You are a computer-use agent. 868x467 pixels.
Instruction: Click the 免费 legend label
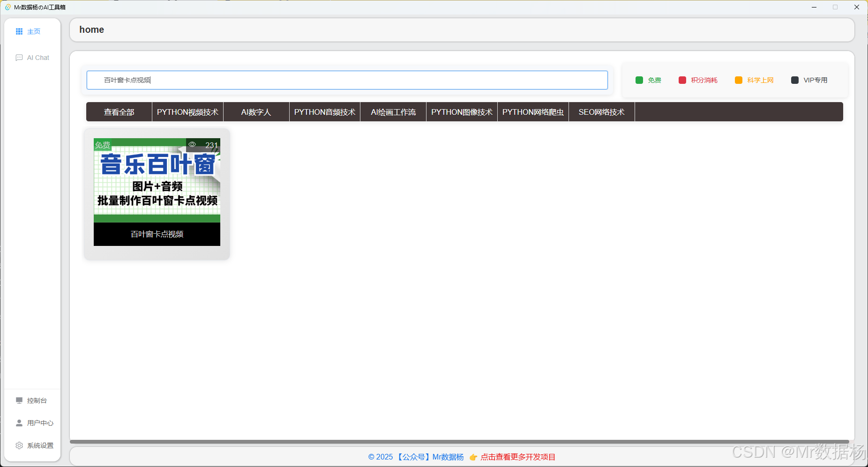point(655,80)
